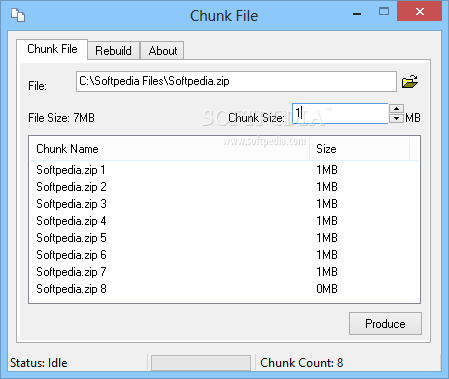449x379 pixels.
Task: Minimize the Chunk File window
Action: coord(357,14)
